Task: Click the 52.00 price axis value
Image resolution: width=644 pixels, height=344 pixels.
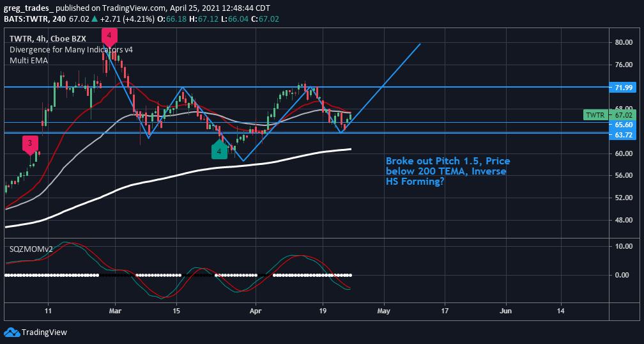Action: (x=623, y=198)
